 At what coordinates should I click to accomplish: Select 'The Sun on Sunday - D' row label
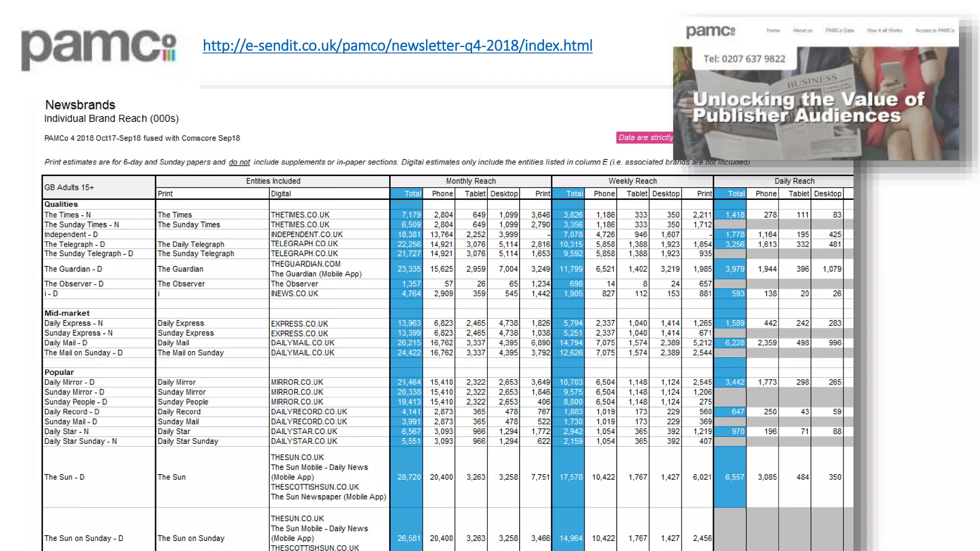click(x=84, y=539)
